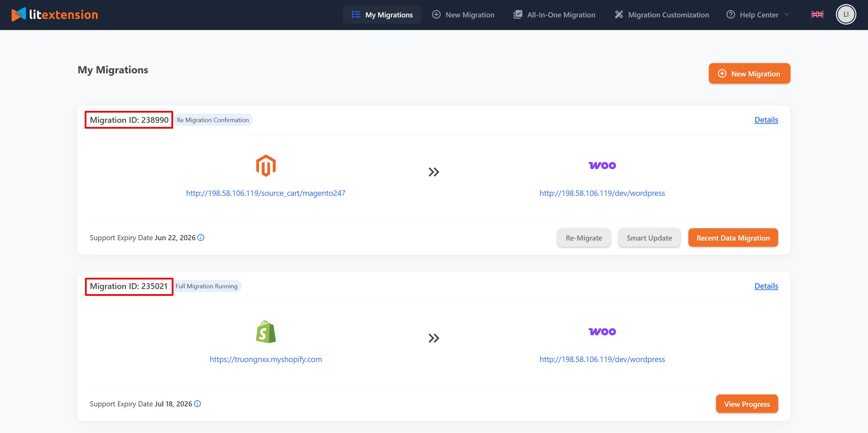Viewport: 868px width, 433px height.
Task: Click plus-circle icon beside navbar New Migration
Action: pos(436,14)
